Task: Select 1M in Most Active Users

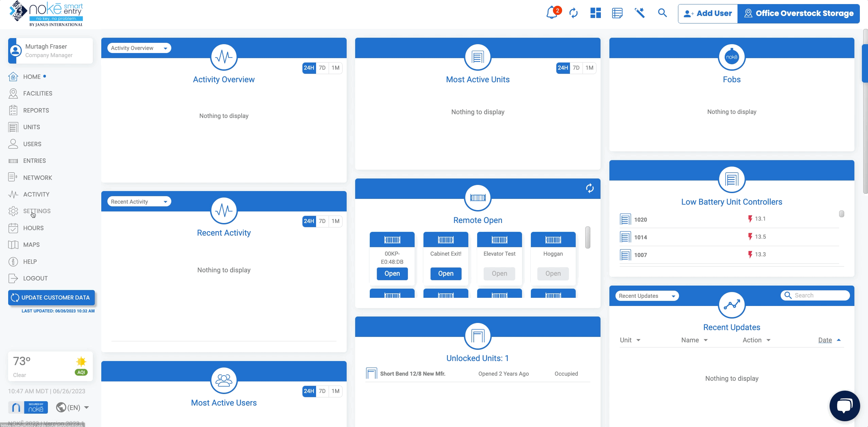Action: click(x=335, y=391)
